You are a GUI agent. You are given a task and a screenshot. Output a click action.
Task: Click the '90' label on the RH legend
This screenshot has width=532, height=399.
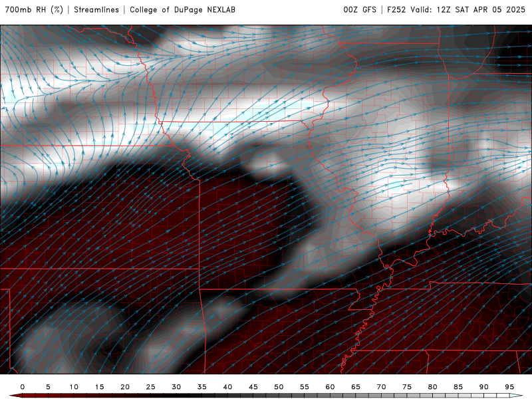tap(484, 387)
